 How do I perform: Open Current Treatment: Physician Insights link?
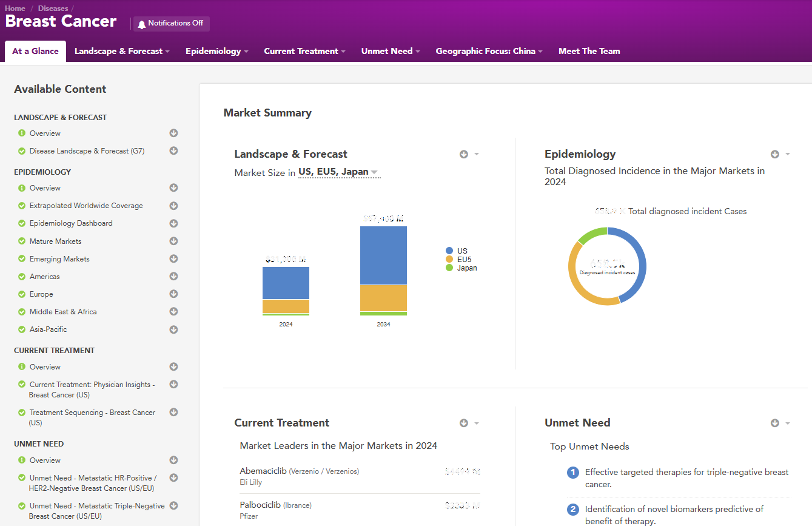[x=92, y=389]
